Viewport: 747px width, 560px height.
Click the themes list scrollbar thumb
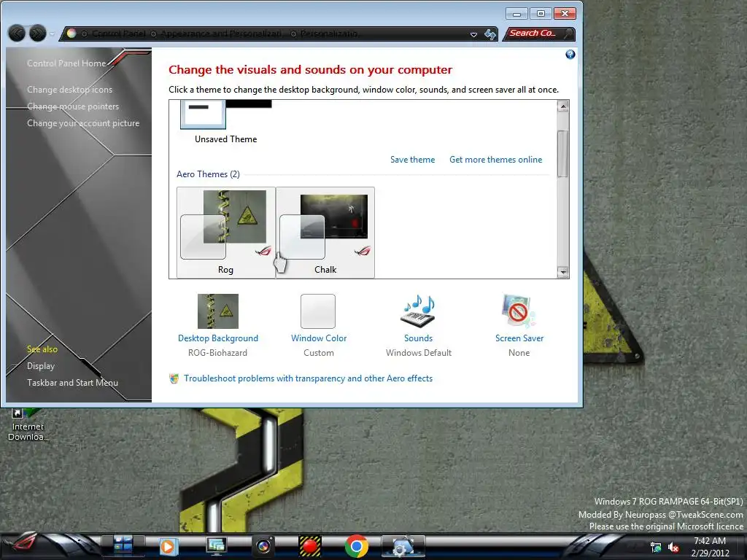[x=562, y=153]
